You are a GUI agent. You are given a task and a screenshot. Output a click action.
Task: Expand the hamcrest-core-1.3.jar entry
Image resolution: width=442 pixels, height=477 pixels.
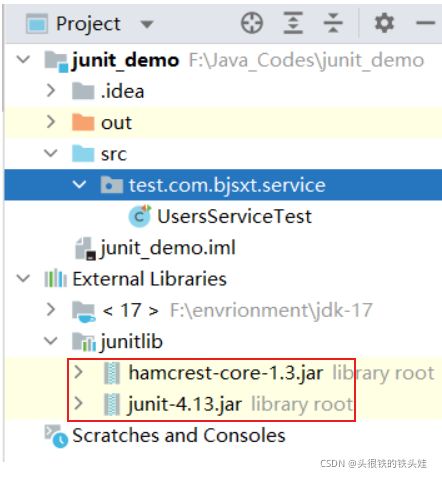click(79, 372)
